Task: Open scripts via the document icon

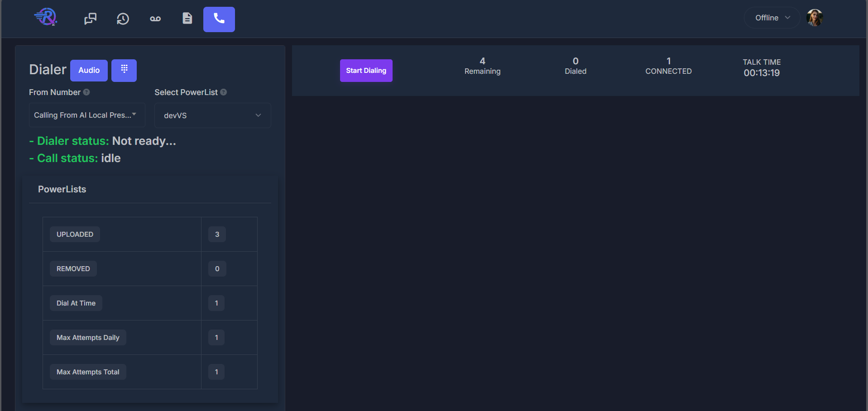Action: [x=187, y=19]
